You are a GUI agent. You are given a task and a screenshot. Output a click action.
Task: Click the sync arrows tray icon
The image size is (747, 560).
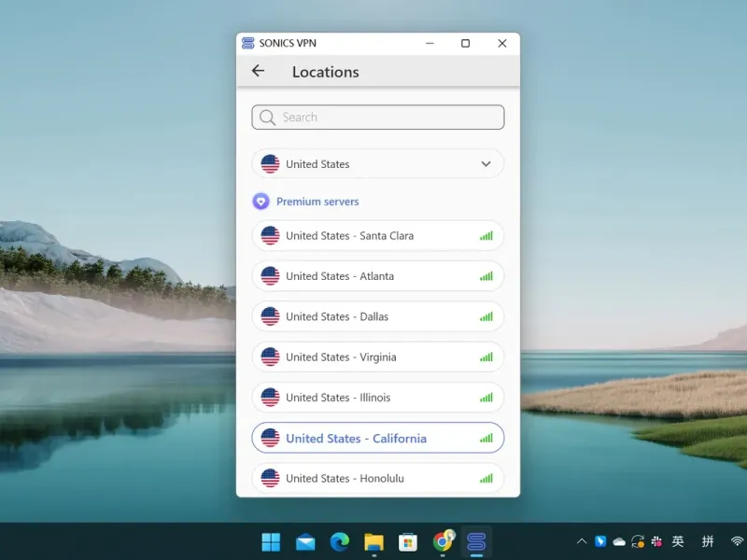(638, 541)
